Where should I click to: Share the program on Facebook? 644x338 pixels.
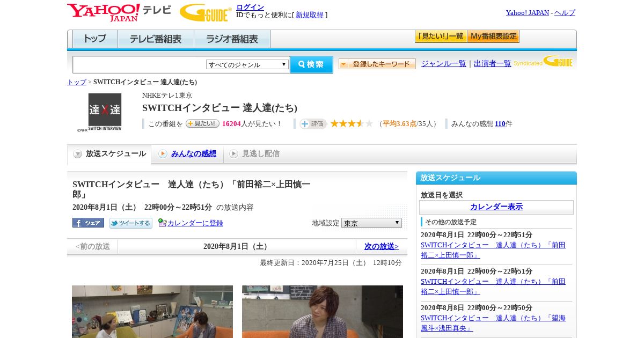[x=88, y=223]
